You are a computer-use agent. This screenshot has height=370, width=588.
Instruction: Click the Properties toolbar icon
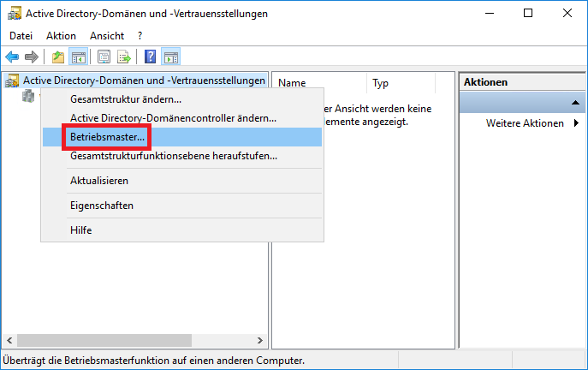coord(104,57)
